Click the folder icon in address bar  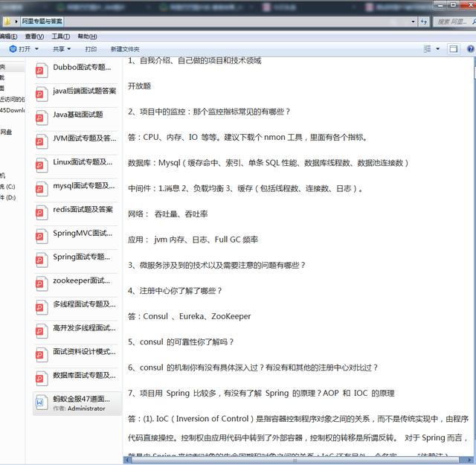(7, 22)
